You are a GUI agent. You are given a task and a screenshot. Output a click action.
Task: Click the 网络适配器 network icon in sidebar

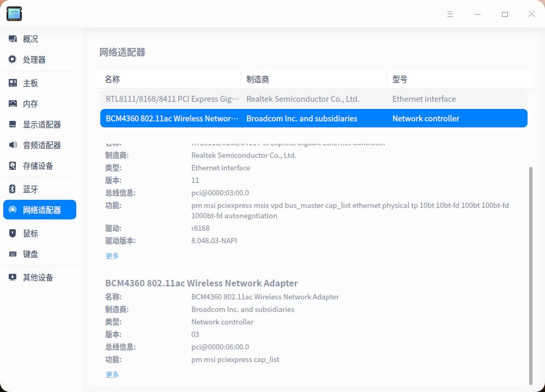pyautogui.click(x=13, y=210)
